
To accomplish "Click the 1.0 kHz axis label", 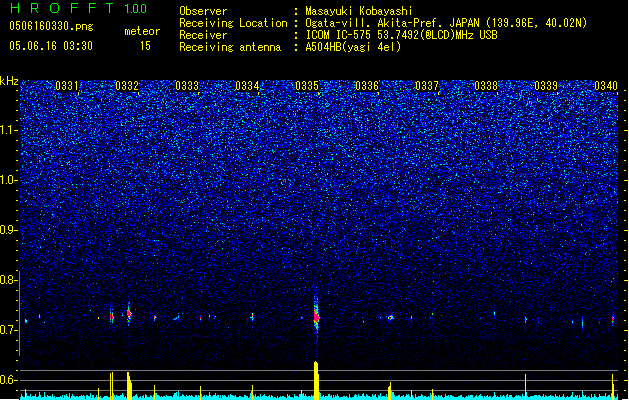I will (9, 180).
